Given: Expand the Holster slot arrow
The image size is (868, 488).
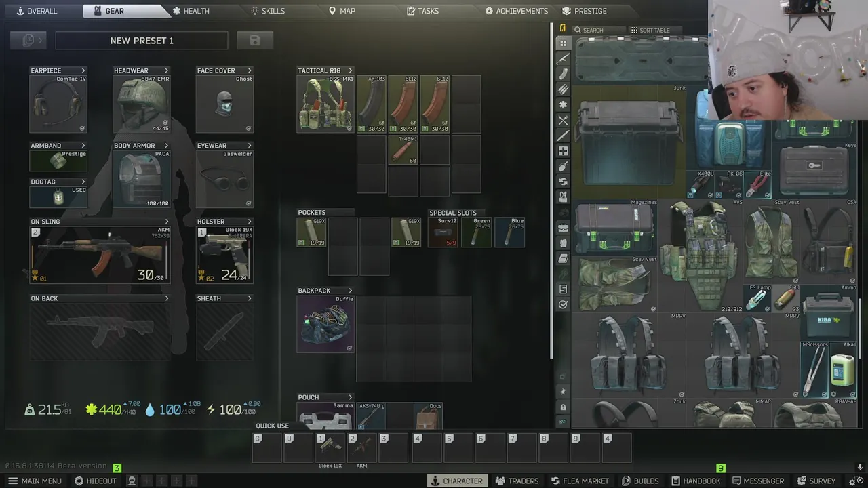Looking at the screenshot, I should (x=250, y=222).
